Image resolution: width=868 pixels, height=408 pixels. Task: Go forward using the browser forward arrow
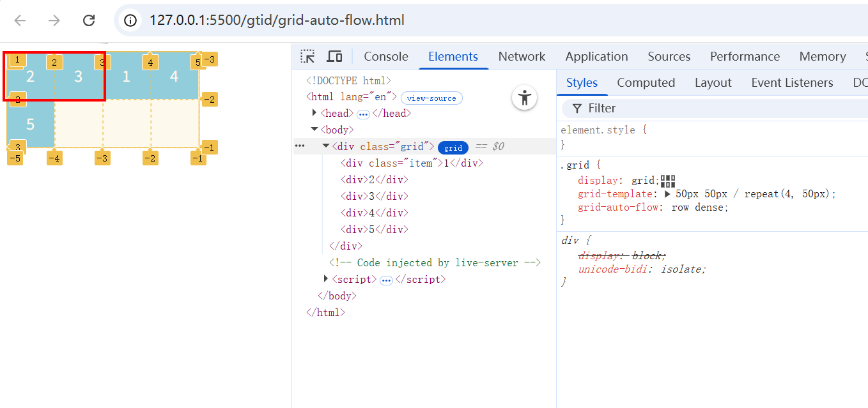54,20
